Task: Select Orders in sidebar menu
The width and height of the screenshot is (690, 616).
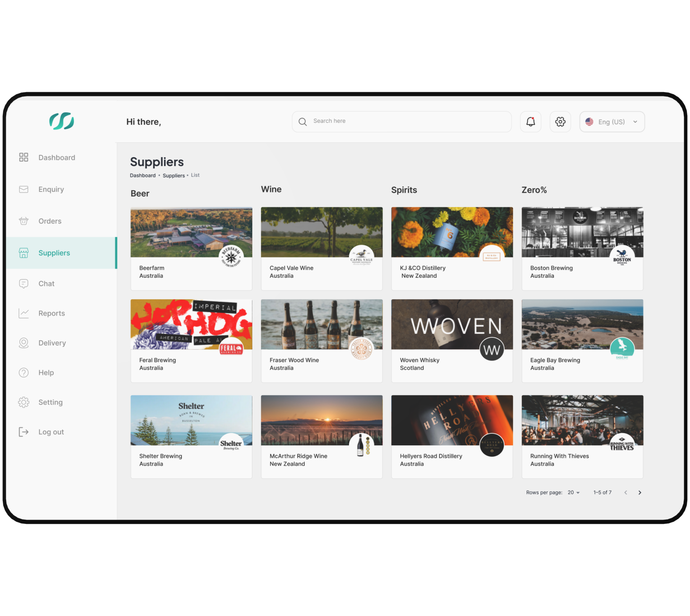Action: tap(50, 221)
